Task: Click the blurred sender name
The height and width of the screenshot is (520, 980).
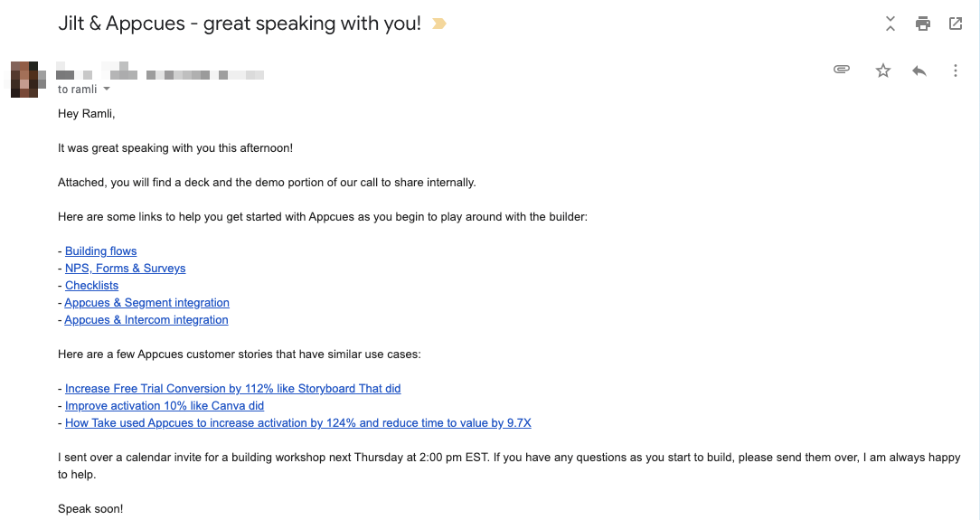Action: click(x=160, y=72)
